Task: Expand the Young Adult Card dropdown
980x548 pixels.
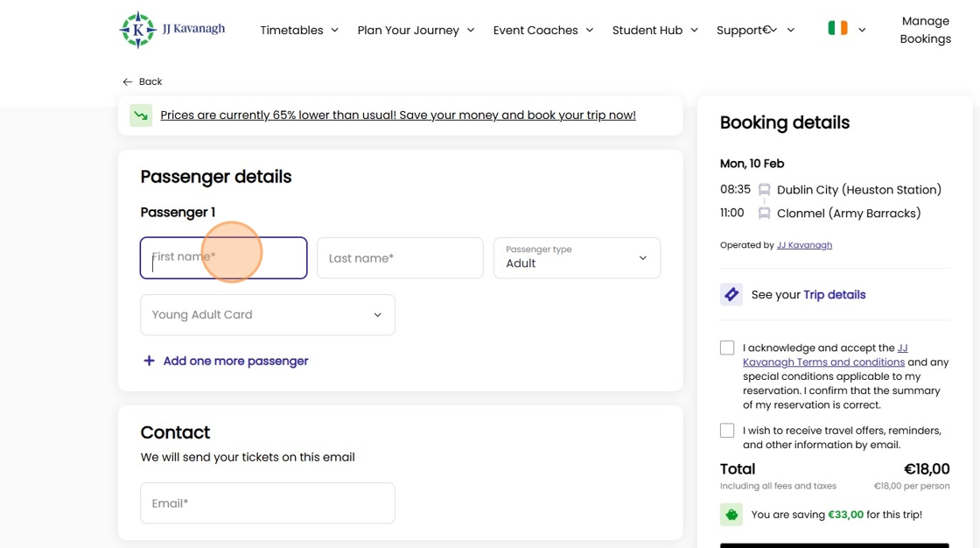Action: [267, 314]
